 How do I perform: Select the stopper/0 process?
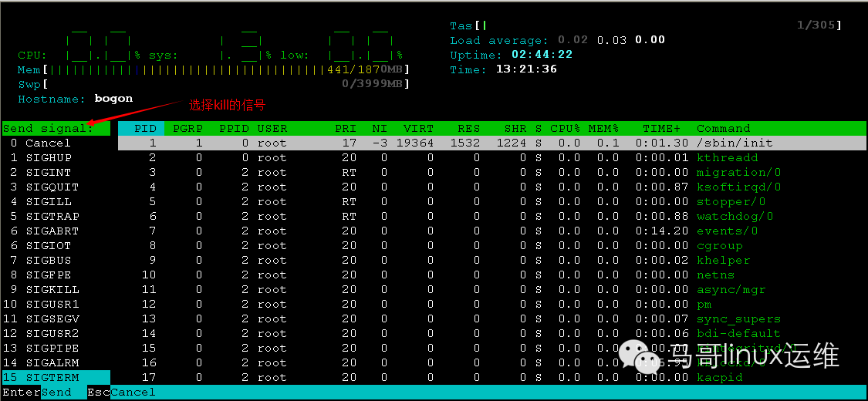pyautogui.click(x=492, y=201)
